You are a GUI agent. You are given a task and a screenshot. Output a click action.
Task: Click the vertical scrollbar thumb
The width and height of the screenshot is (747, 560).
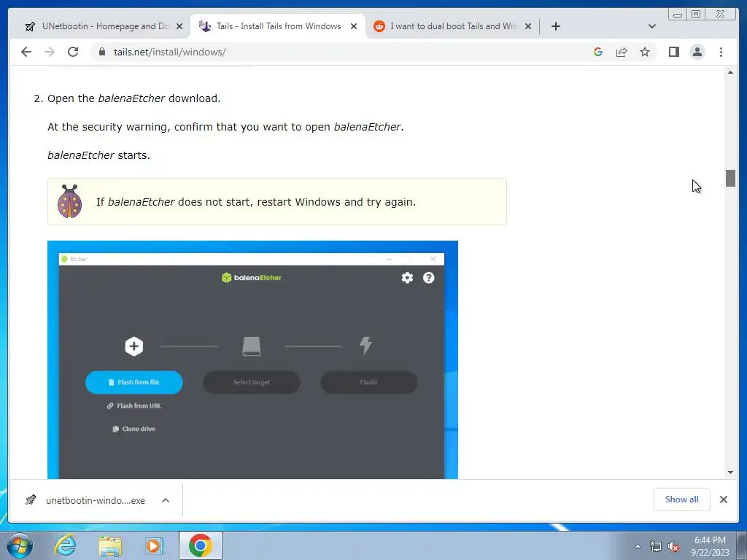730,178
